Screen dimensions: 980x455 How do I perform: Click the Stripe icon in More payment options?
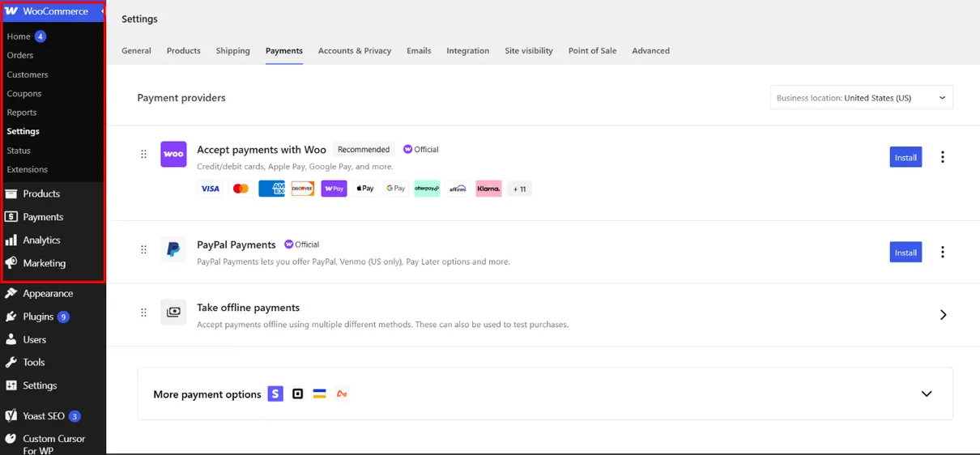click(x=275, y=393)
